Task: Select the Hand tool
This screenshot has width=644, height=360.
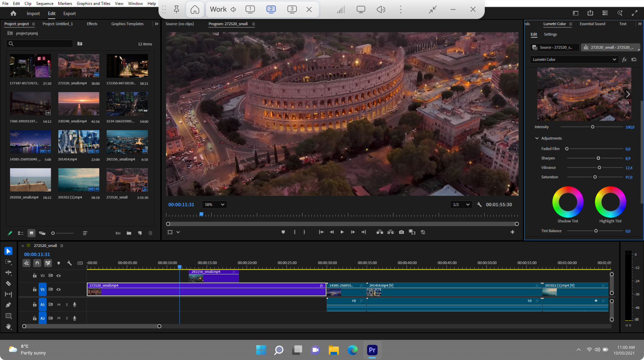Action: 8,327
